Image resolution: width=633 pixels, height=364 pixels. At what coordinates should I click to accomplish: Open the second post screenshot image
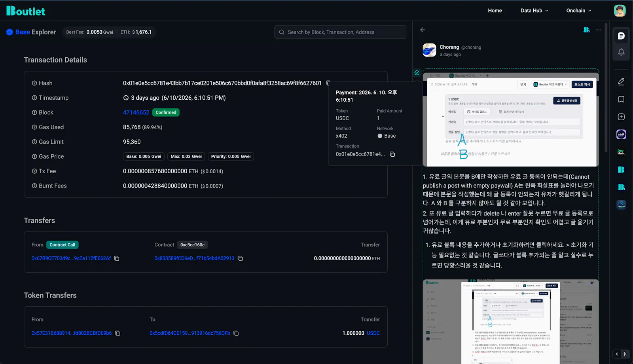coord(510,322)
